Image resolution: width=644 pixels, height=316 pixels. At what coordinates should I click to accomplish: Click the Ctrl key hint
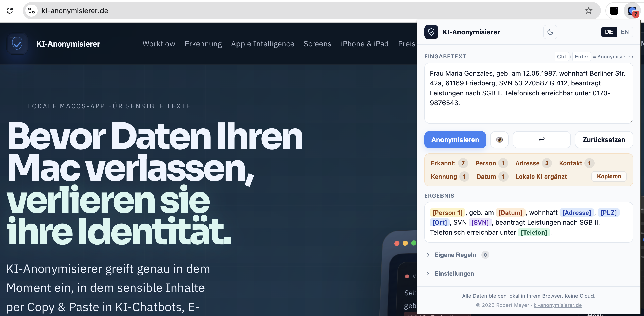562,57
